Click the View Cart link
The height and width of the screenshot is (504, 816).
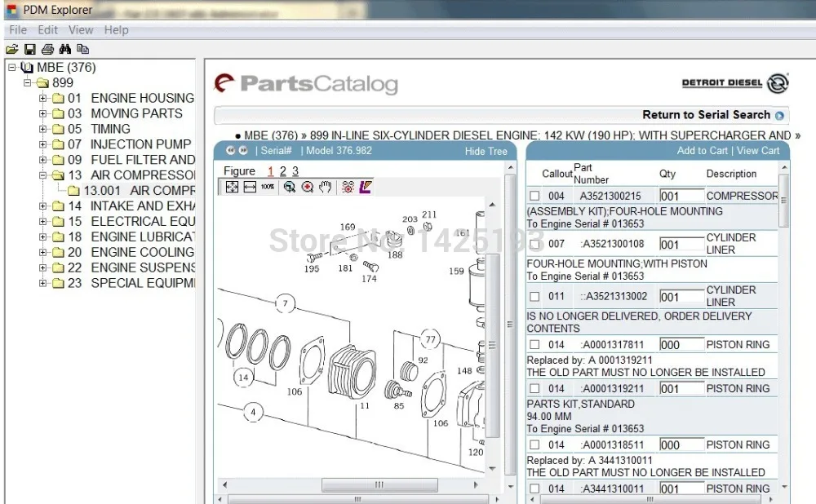(x=758, y=151)
